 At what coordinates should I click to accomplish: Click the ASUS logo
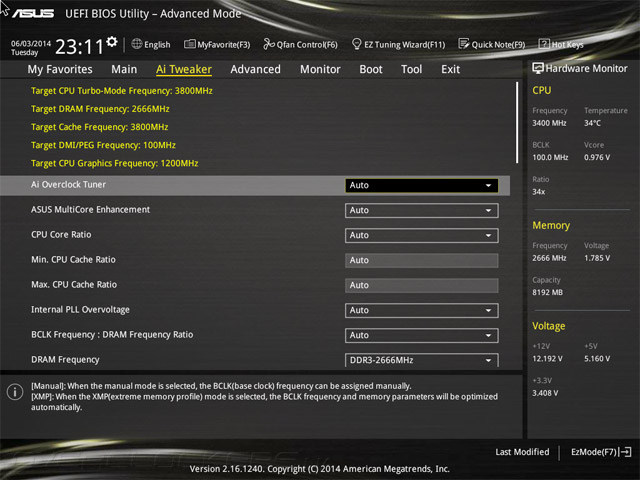(x=33, y=14)
